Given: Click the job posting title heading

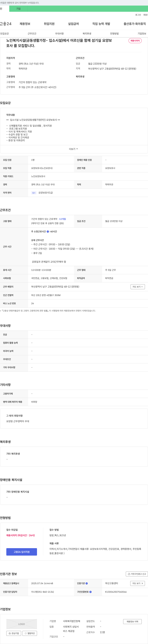Looking at the screenshot, I should 59,43.
